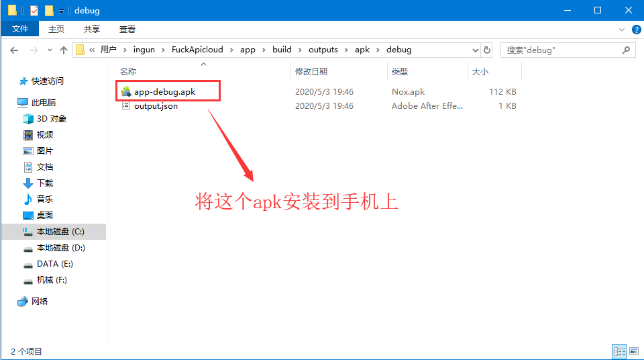The image size is (644, 360).
Task: Click the search debug input field
Action: (x=560, y=50)
